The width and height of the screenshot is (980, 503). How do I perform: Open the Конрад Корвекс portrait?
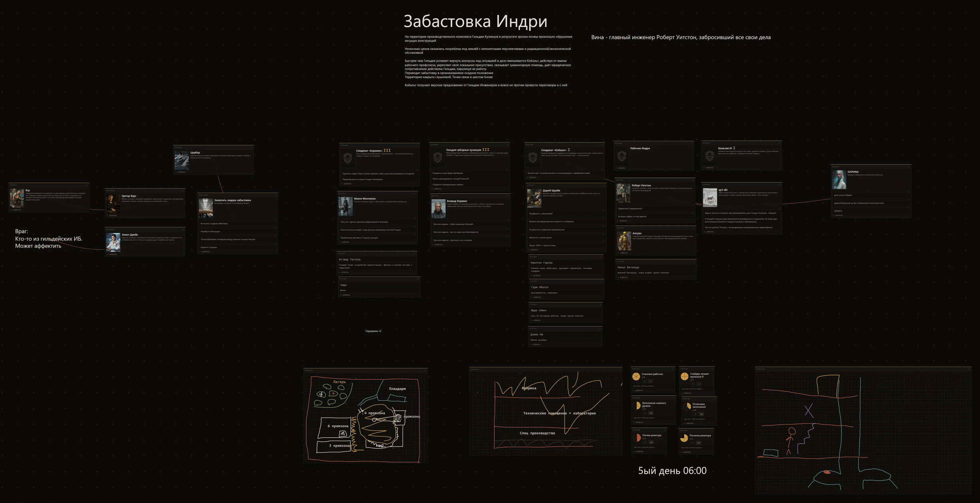coord(439,209)
